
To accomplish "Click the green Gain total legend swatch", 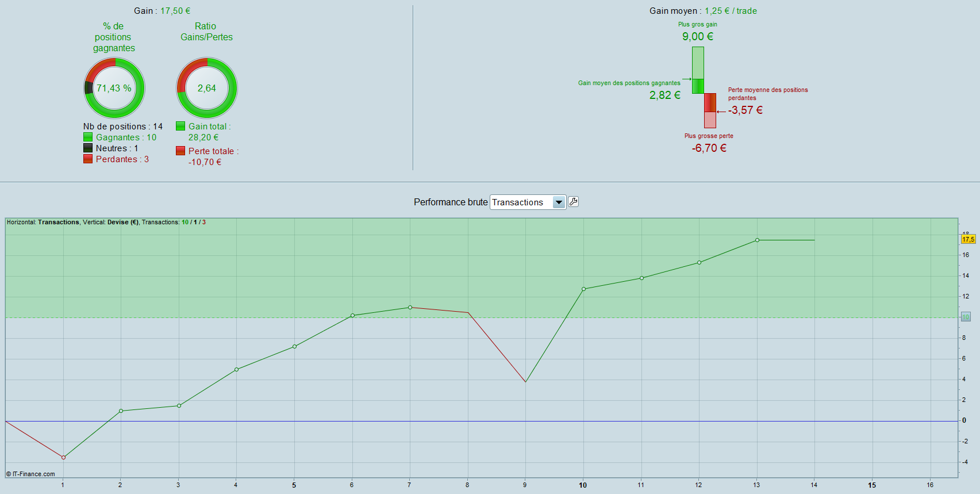I will coord(180,127).
